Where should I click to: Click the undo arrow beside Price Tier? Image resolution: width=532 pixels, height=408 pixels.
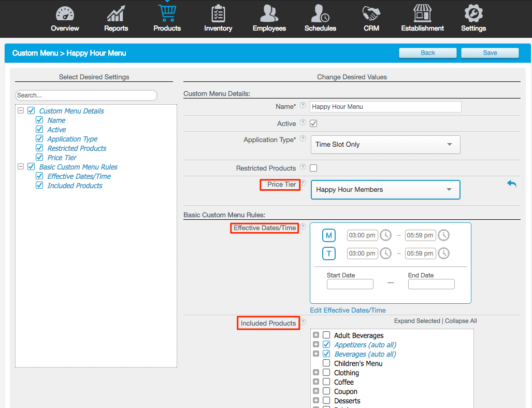click(x=512, y=184)
